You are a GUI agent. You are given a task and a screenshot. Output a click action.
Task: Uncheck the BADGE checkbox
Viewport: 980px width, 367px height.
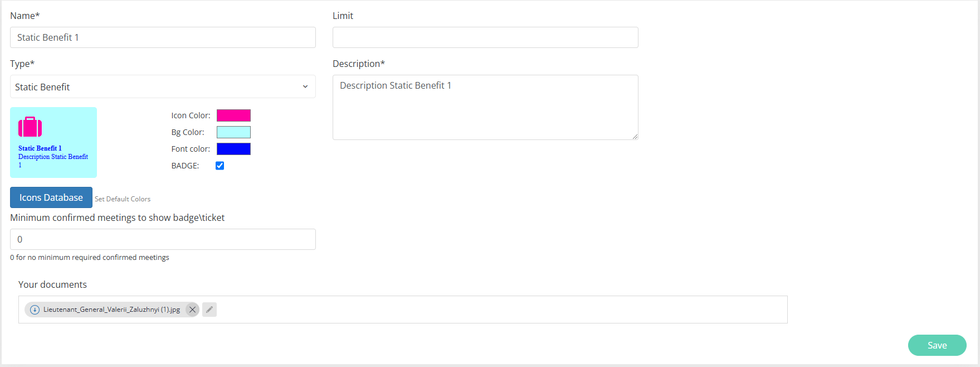click(220, 166)
